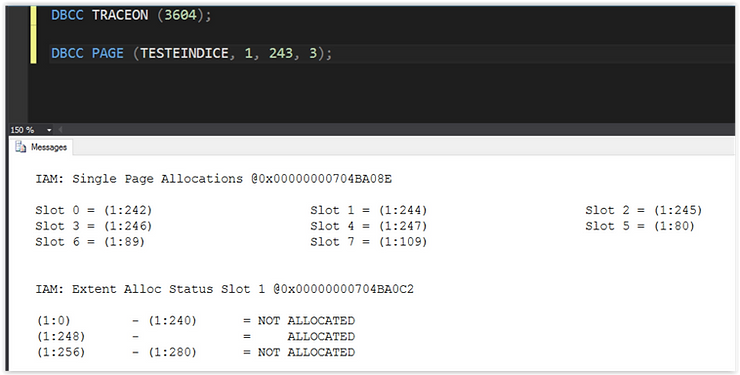Screen dimensions: 740x375
Task: Click the (1:280) extent end value
Action: coord(172,352)
